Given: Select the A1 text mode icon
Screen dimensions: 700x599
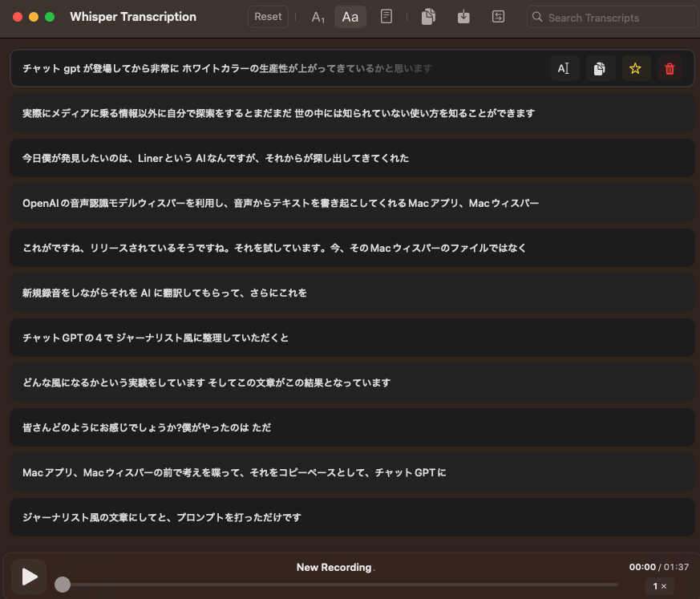Looking at the screenshot, I should tap(318, 17).
